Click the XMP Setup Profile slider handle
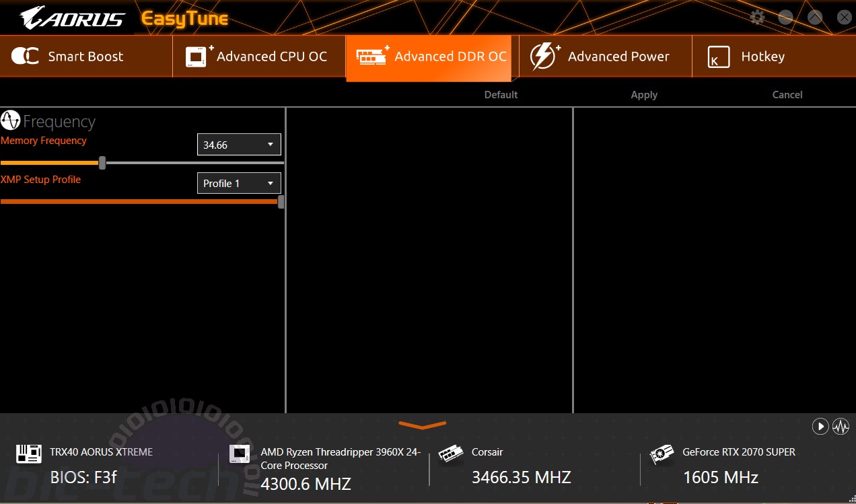856x504 pixels. click(281, 201)
